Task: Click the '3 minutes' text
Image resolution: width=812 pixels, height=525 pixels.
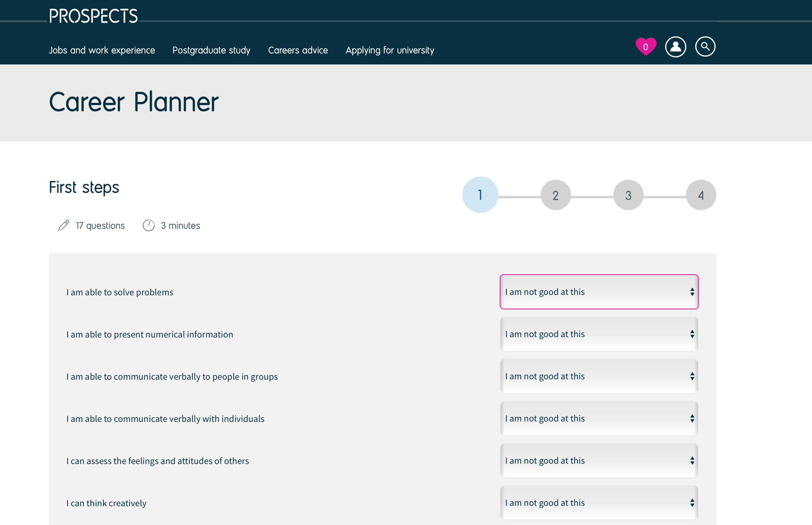Action: [180, 225]
